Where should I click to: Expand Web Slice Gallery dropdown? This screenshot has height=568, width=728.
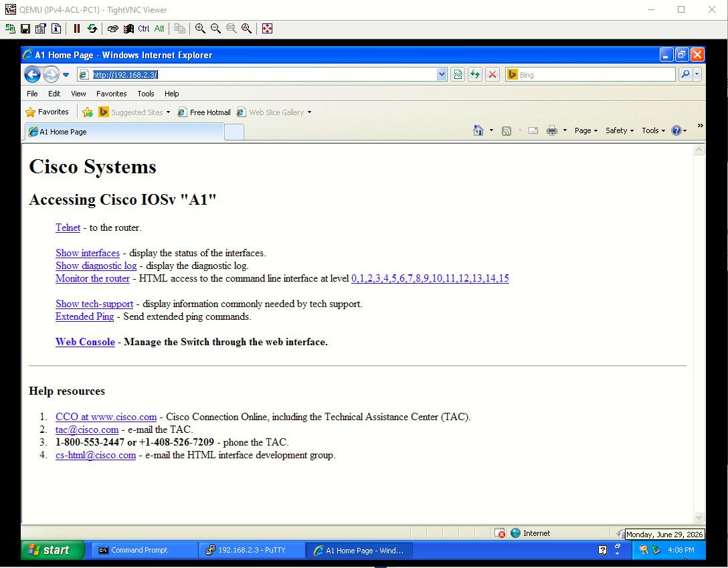pyautogui.click(x=309, y=112)
